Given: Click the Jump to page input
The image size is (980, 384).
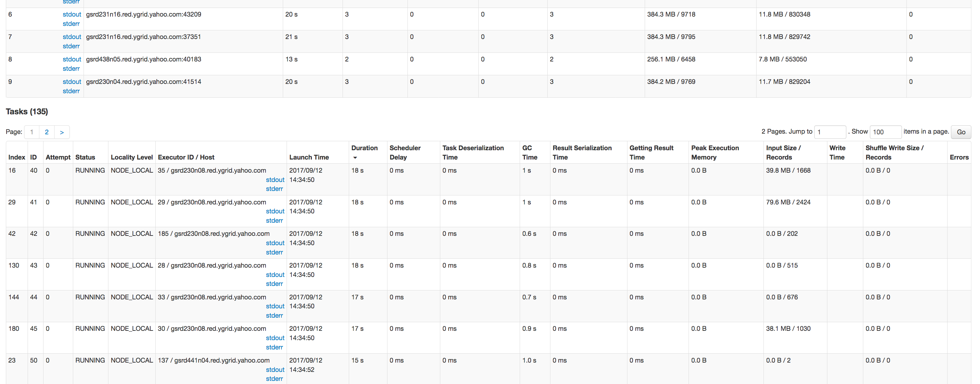Looking at the screenshot, I should [x=829, y=132].
